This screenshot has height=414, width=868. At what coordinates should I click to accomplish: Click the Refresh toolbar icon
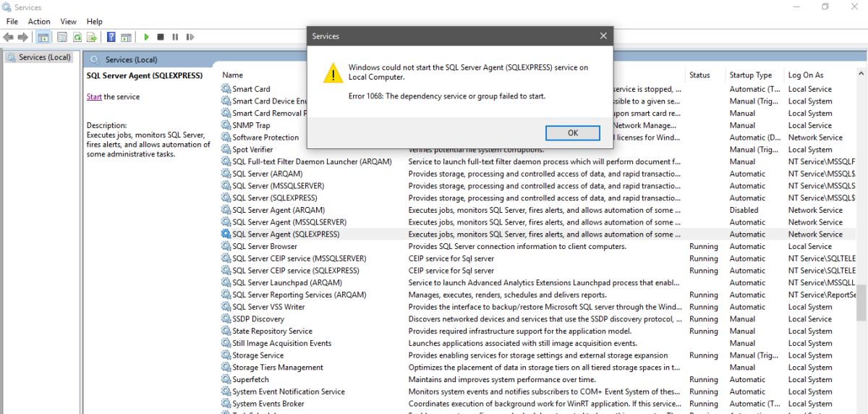coord(77,37)
